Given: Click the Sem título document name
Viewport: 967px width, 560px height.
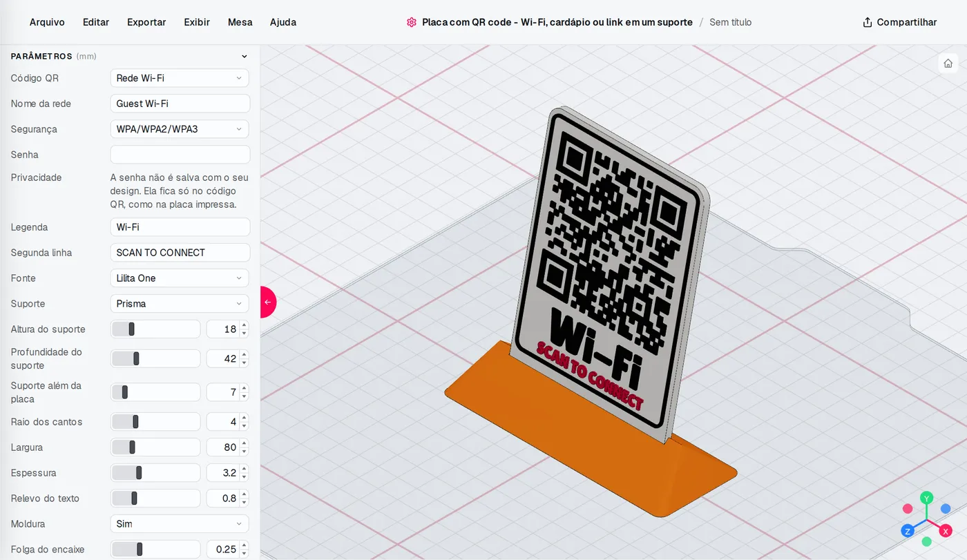Looking at the screenshot, I should [730, 22].
